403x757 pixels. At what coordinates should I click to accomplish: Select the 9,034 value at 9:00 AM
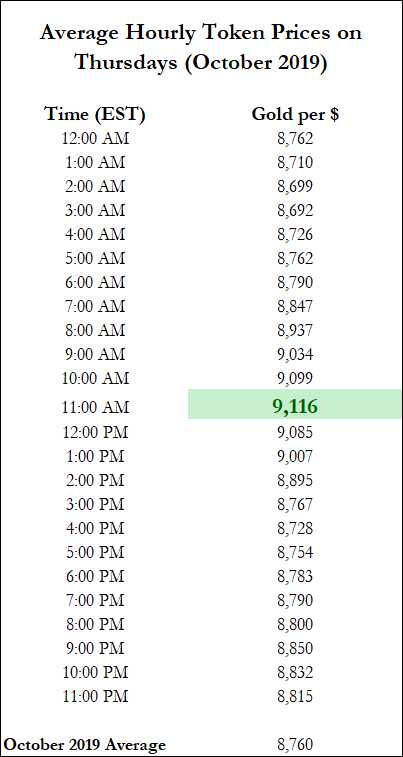coord(295,354)
